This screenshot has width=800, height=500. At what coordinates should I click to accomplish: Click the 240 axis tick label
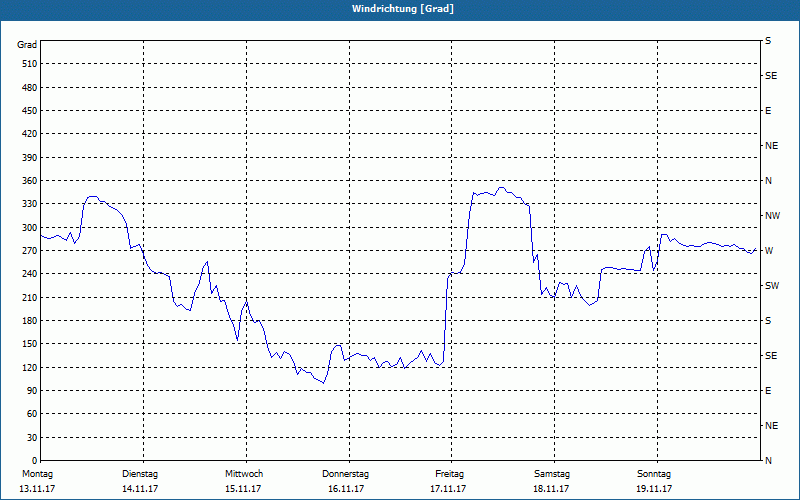coord(30,274)
